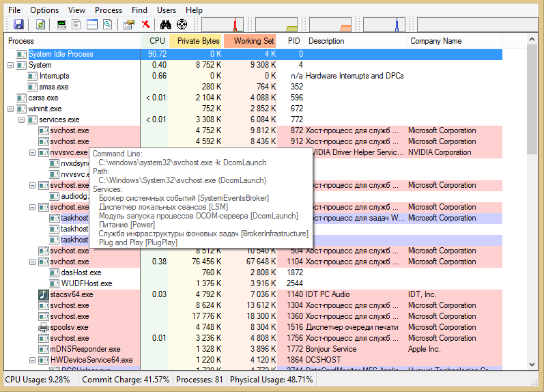This screenshot has height=392, width=544.
Task: Click the Save toolbar icon
Action: point(18,25)
